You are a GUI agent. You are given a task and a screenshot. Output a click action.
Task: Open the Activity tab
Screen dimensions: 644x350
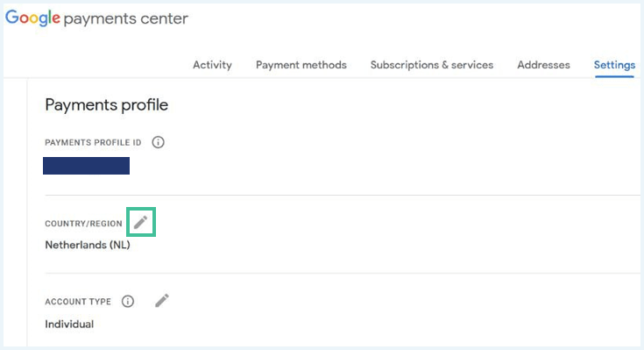coord(212,65)
